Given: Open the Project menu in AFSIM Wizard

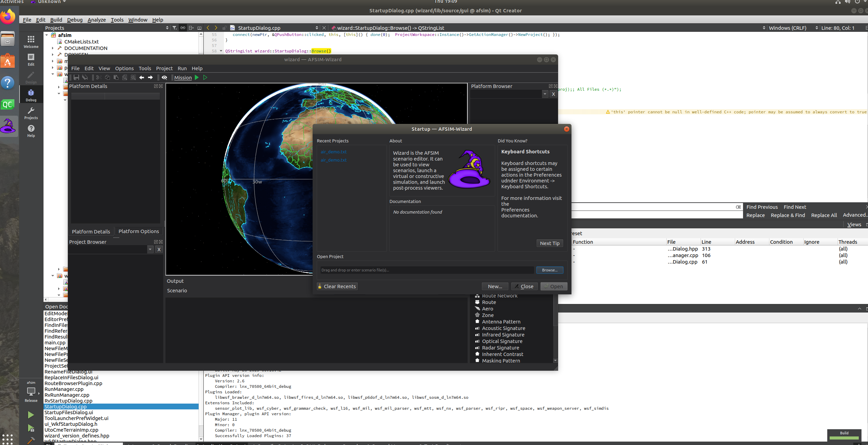Looking at the screenshot, I should (164, 68).
